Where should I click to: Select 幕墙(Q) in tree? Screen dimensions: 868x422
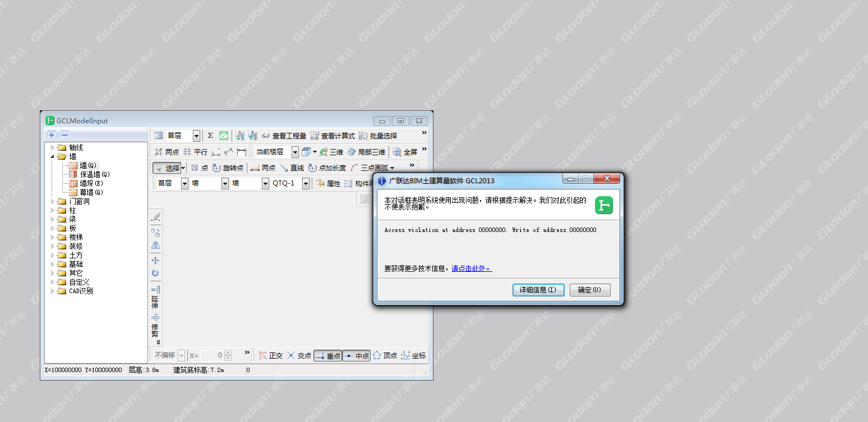coord(91,192)
